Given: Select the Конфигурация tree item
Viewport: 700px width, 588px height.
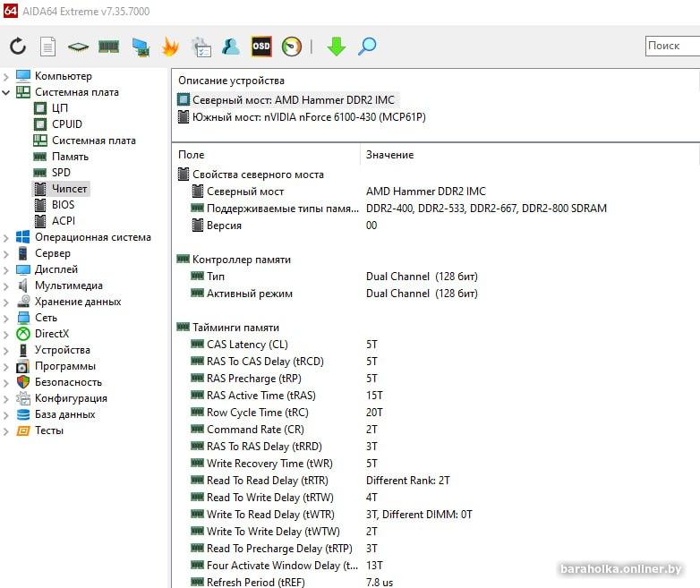Looking at the screenshot, I should tap(71, 397).
